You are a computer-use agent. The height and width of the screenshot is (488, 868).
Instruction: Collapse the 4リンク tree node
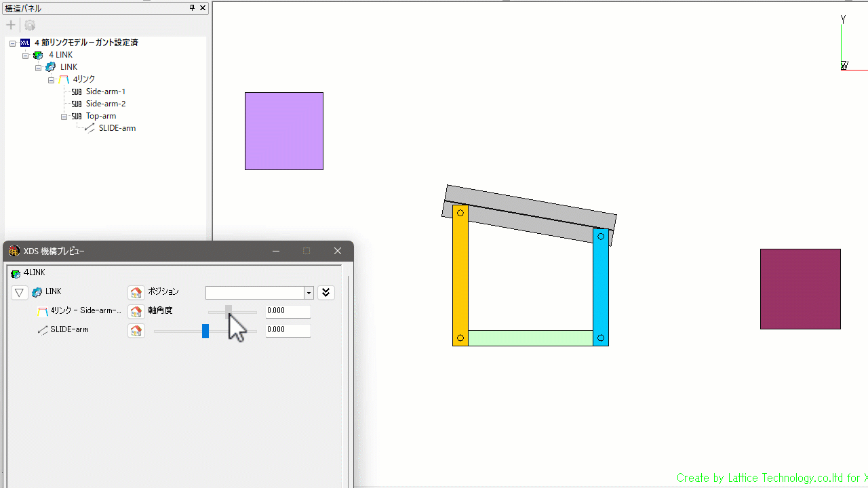pyautogui.click(x=51, y=80)
